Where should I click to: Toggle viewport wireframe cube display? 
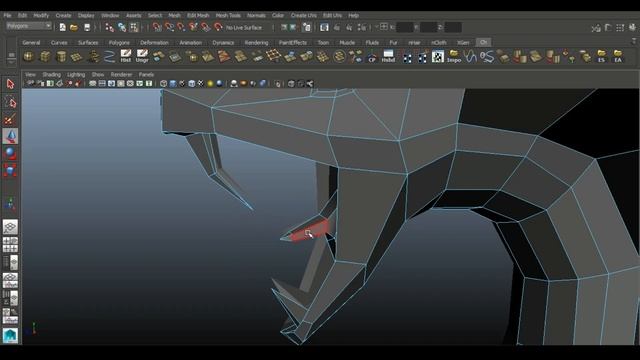pyautogui.click(x=163, y=84)
